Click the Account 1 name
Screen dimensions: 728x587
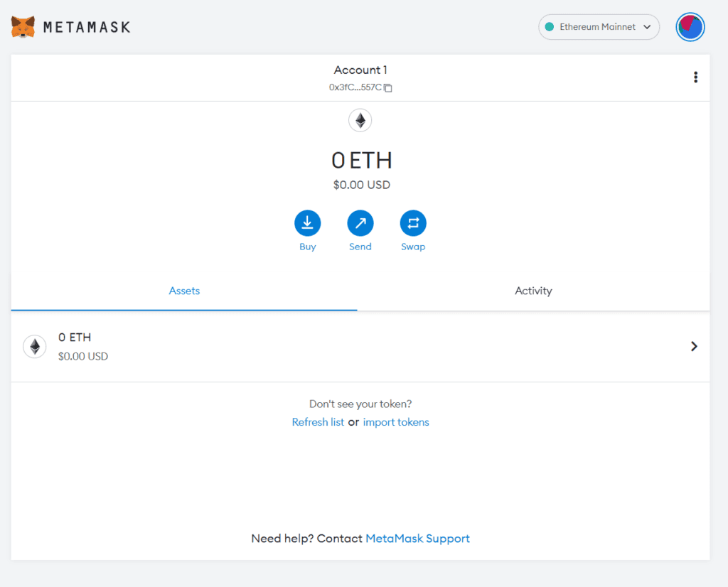pos(360,70)
